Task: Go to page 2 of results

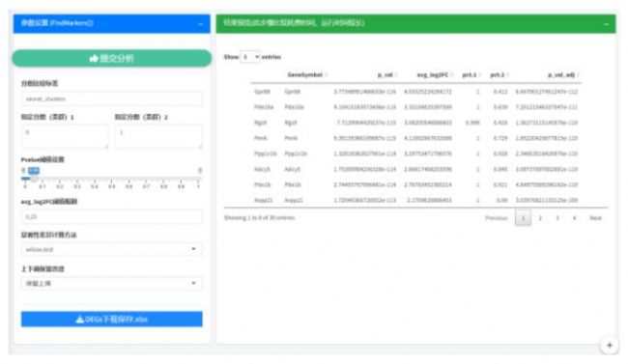Action: point(540,218)
